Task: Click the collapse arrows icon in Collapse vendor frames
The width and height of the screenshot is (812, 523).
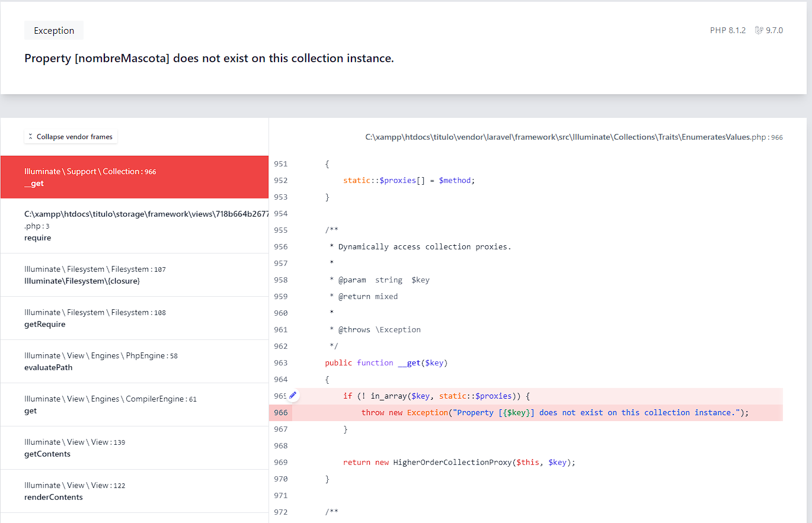Action: tap(31, 137)
